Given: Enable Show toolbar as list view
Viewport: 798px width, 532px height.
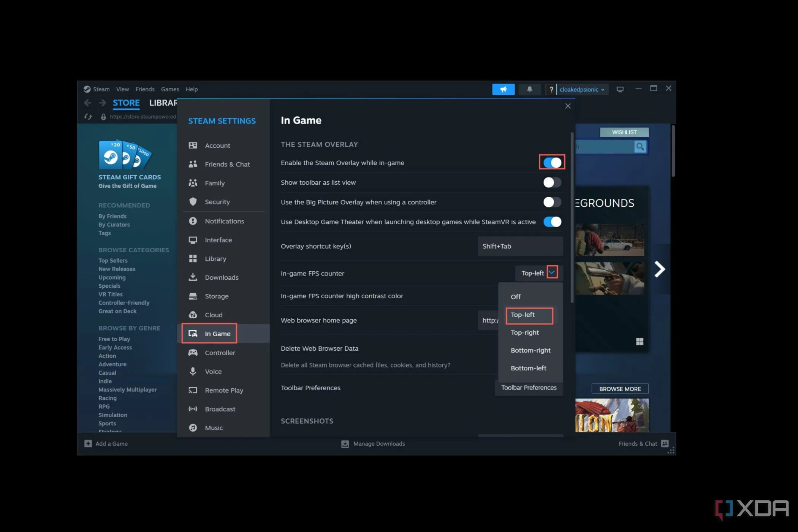Looking at the screenshot, I should coord(552,182).
